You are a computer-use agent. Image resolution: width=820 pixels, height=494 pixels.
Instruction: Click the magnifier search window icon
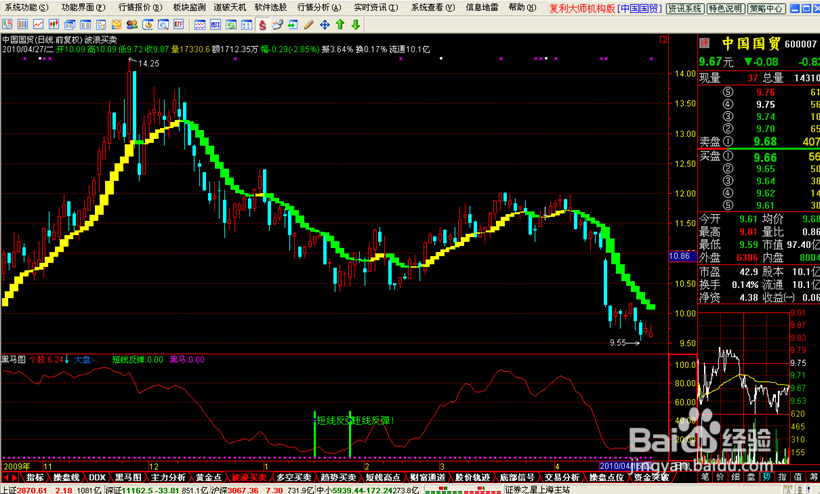pos(164,25)
